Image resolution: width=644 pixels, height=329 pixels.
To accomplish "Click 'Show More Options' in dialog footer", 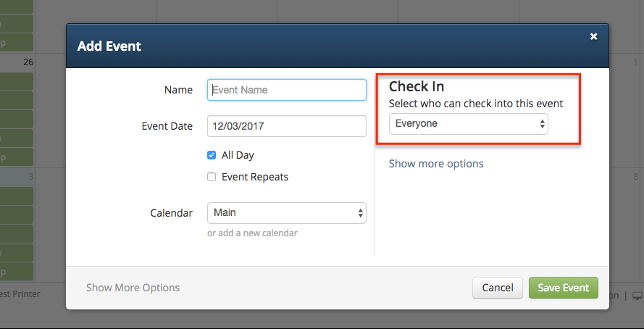I will point(133,288).
